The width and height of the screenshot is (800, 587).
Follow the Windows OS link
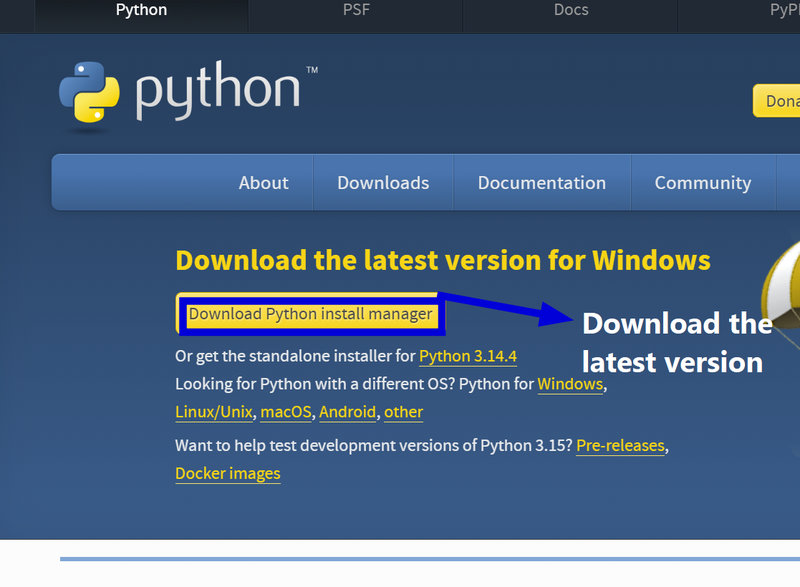tap(570, 384)
